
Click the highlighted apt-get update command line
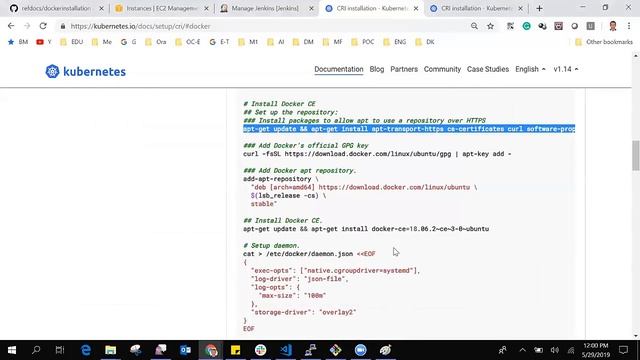[409, 129]
